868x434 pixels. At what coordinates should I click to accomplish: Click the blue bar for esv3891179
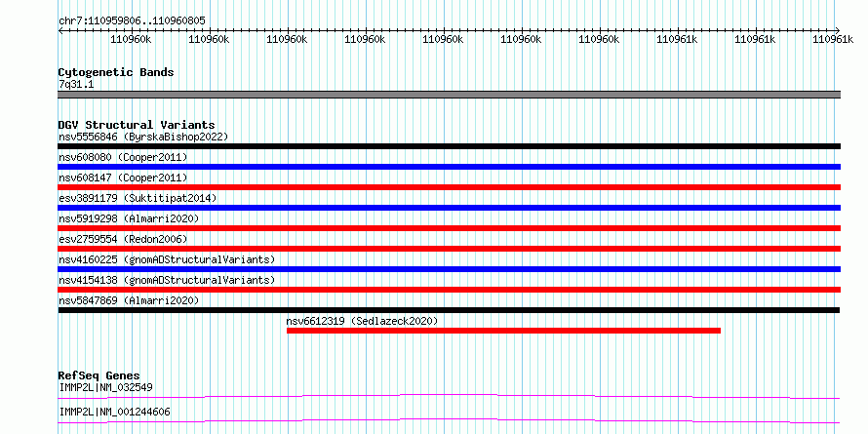tap(449, 208)
